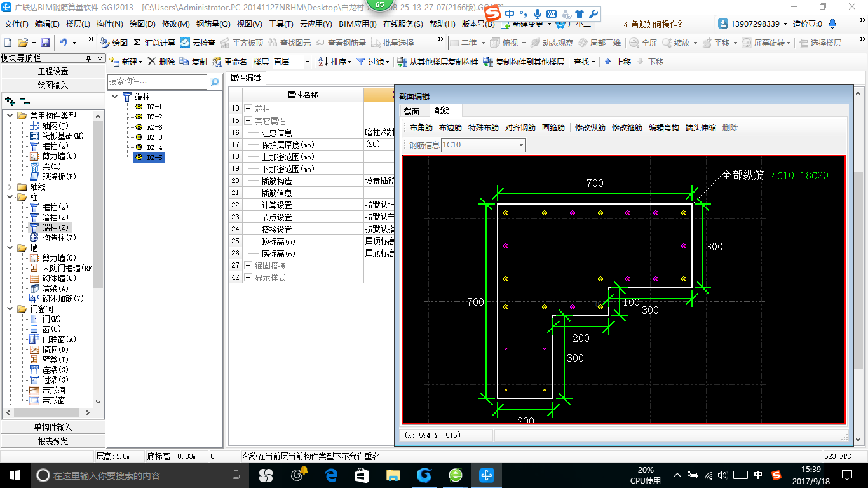The width and height of the screenshot is (868, 488).
Task: Open 在线服务(S) menu
Action: (x=403, y=24)
